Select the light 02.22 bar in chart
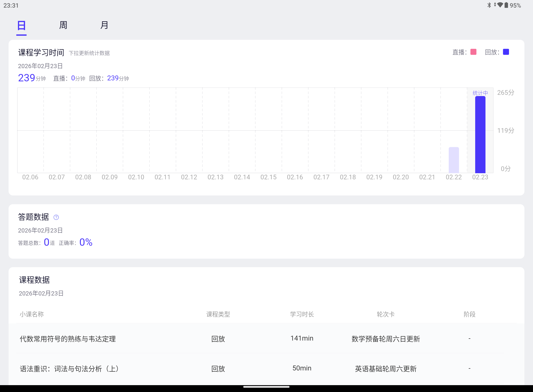The height and width of the screenshot is (392, 533). point(454,160)
